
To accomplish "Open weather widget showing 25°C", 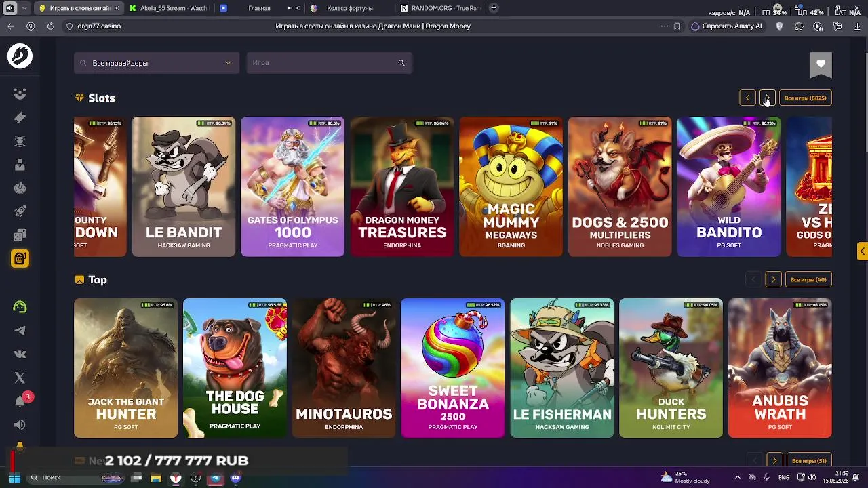I will click(x=685, y=477).
